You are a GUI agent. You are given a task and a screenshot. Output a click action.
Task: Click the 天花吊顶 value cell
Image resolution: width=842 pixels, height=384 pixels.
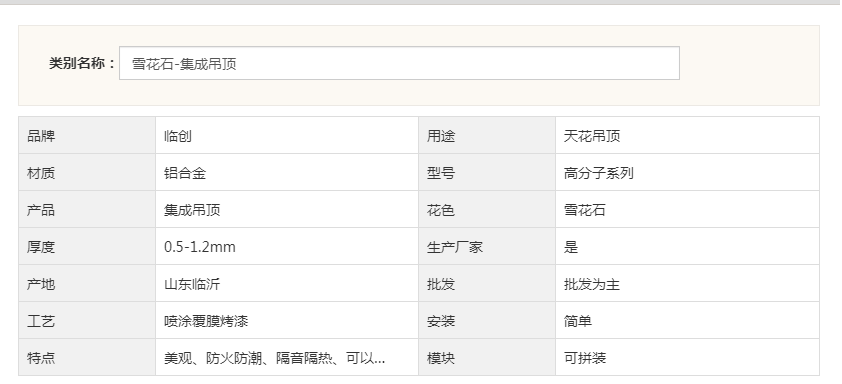687,136
